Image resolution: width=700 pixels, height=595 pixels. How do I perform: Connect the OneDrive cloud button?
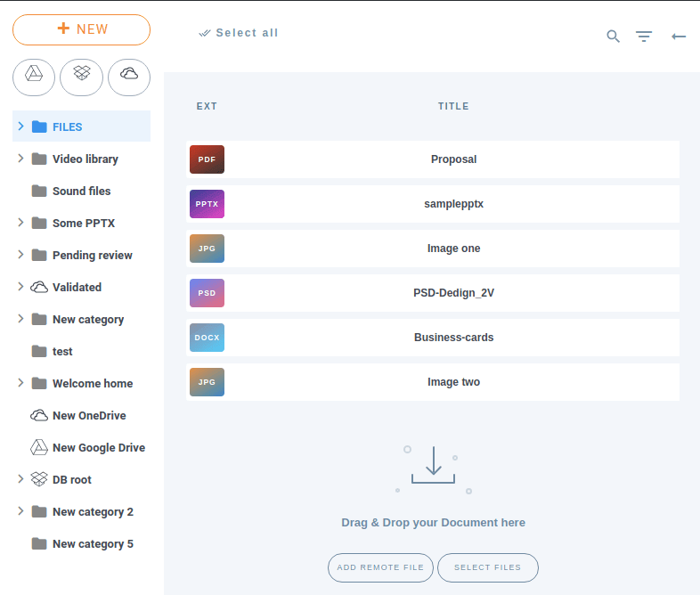129,77
